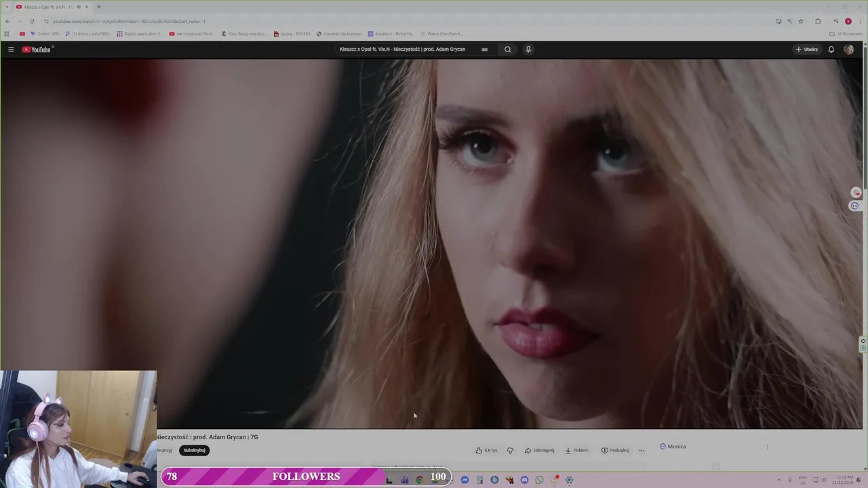The width and height of the screenshot is (868, 488).
Task: Open the Extensions puzzle icon
Action: point(818,21)
